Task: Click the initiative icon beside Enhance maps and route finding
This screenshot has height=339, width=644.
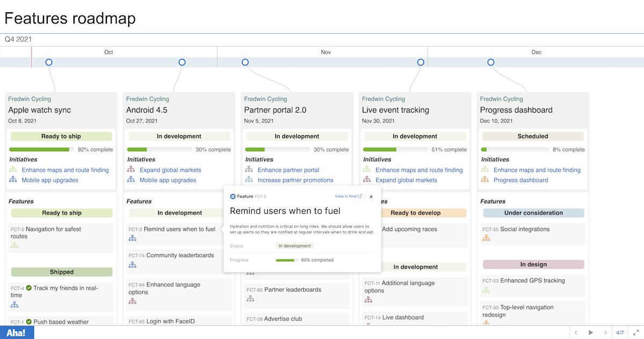Action: click(x=13, y=169)
